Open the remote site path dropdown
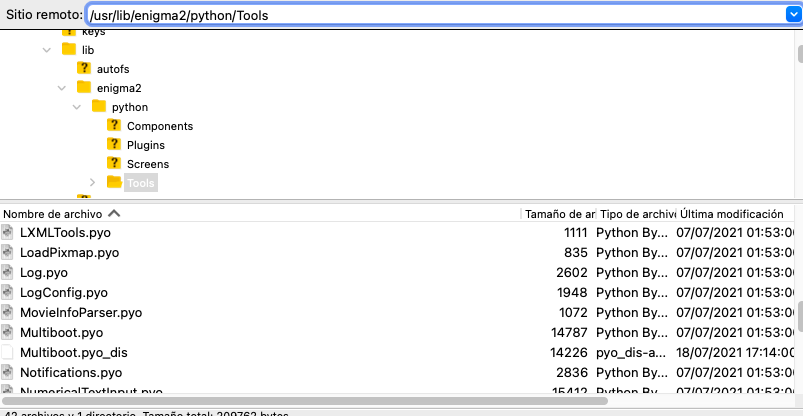 tap(791, 14)
